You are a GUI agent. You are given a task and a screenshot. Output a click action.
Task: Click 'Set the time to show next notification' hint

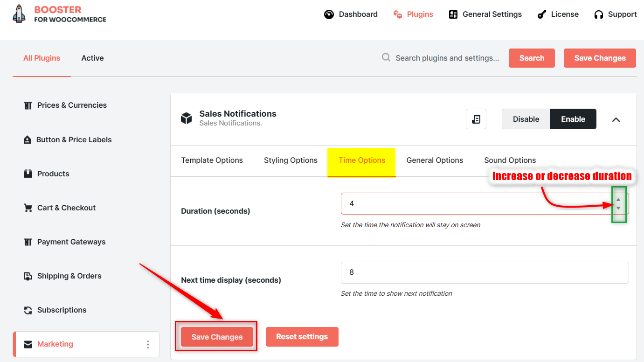(396, 293)
